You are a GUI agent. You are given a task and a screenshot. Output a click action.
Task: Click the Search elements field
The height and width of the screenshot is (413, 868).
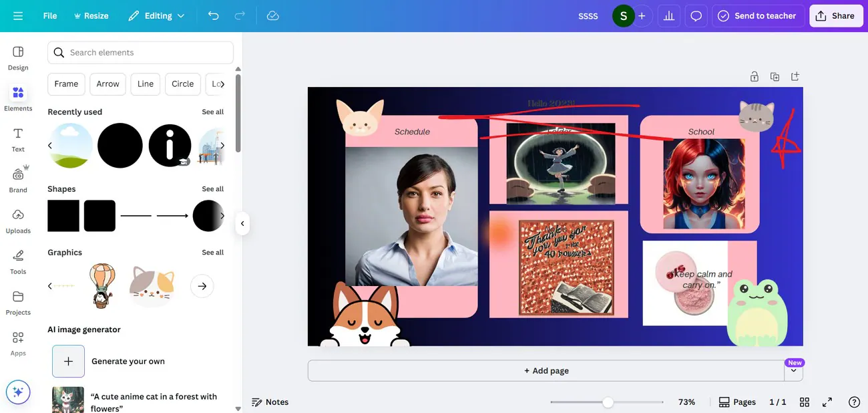pos(140,52)
